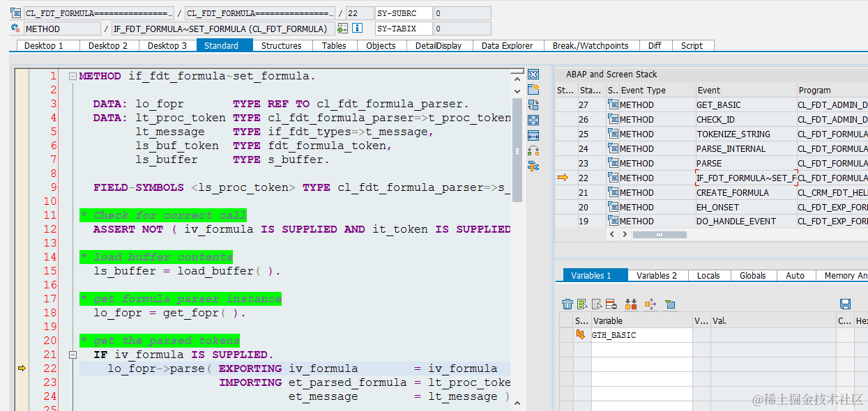868x411 pixels.
Task: Switch to the Diff tab
Action: (x=655, y=45)
